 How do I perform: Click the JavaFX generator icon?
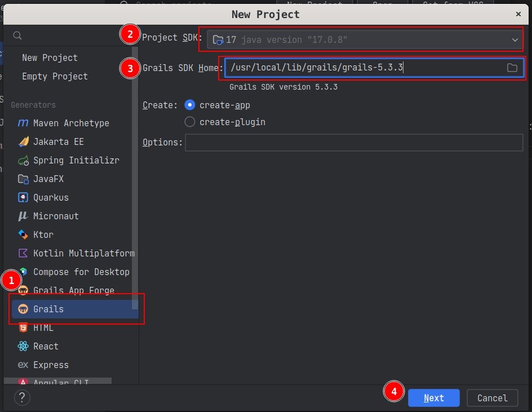23,179
